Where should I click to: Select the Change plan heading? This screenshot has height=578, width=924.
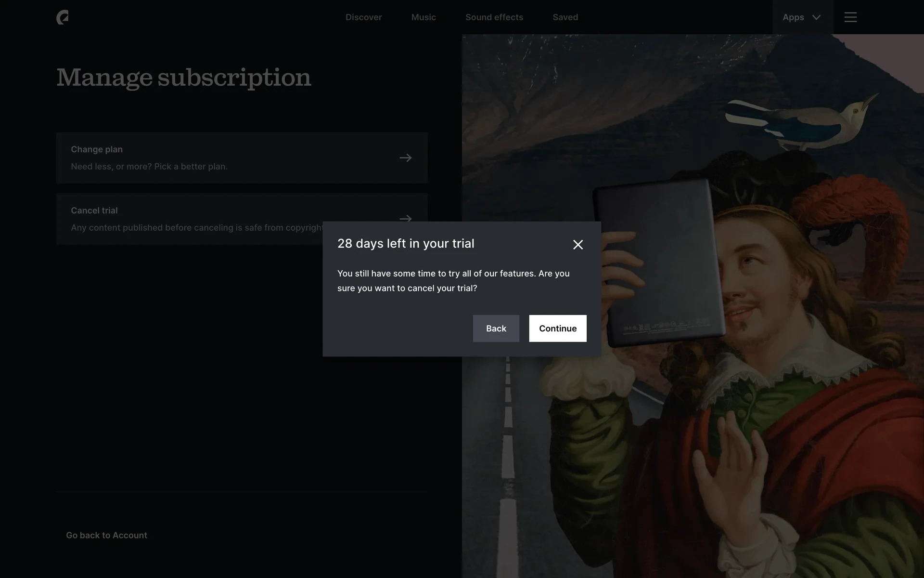pos(97,149)
